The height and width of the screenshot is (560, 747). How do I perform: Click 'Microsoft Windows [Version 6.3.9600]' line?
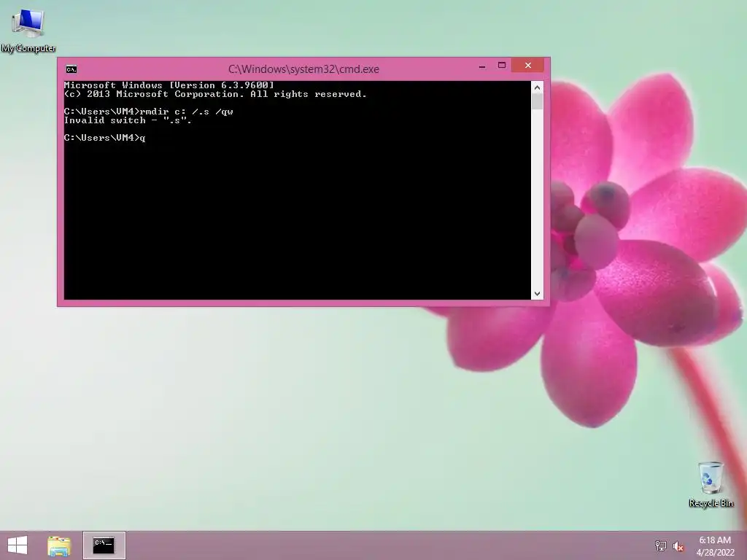(169, 85)
